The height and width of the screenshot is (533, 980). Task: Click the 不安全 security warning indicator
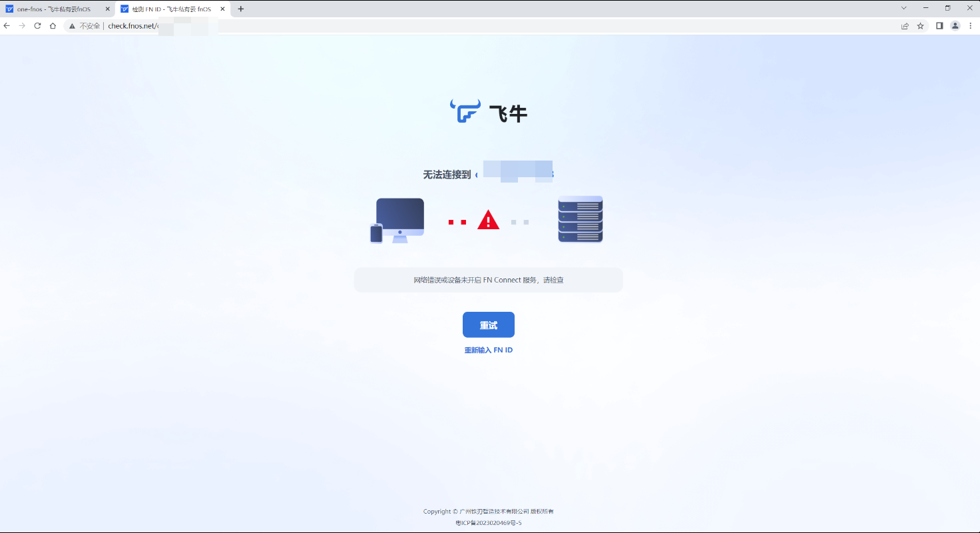pyautogui.click(x=85, y=26)
